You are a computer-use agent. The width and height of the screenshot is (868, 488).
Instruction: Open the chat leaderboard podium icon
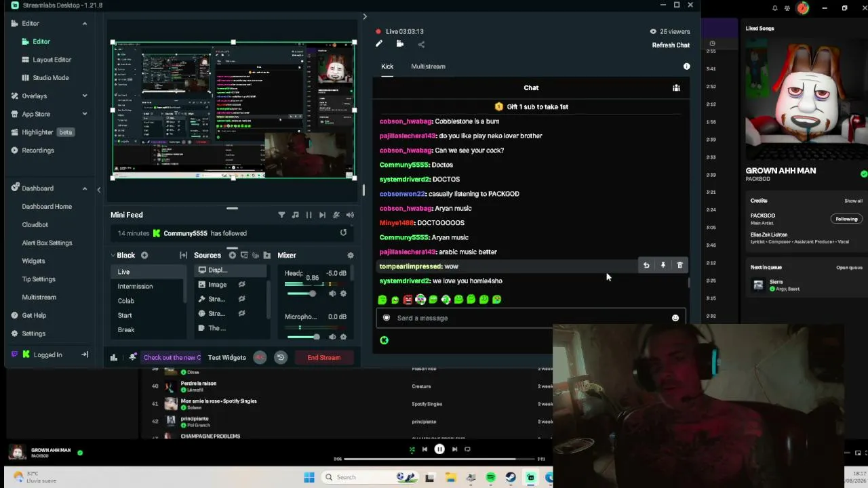click(676, 87)
